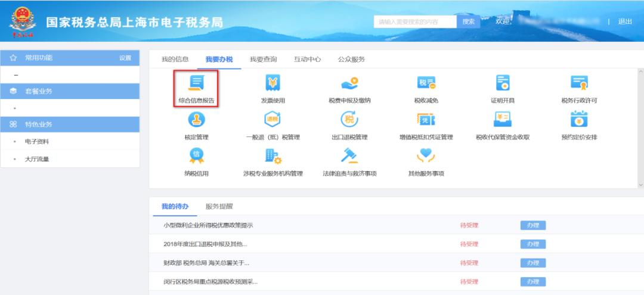Viewport: 644px width, 295px height.
Task: Open 涉税专业服务机构管理 icon
Action: pyautogui.click(x=273, y=156)
